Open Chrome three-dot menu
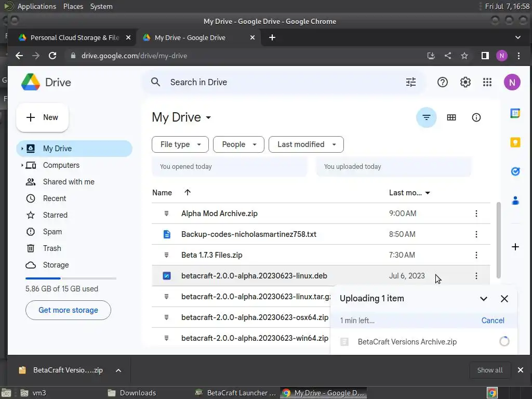This screenshot has height=399, width=532. coord(518,56)
